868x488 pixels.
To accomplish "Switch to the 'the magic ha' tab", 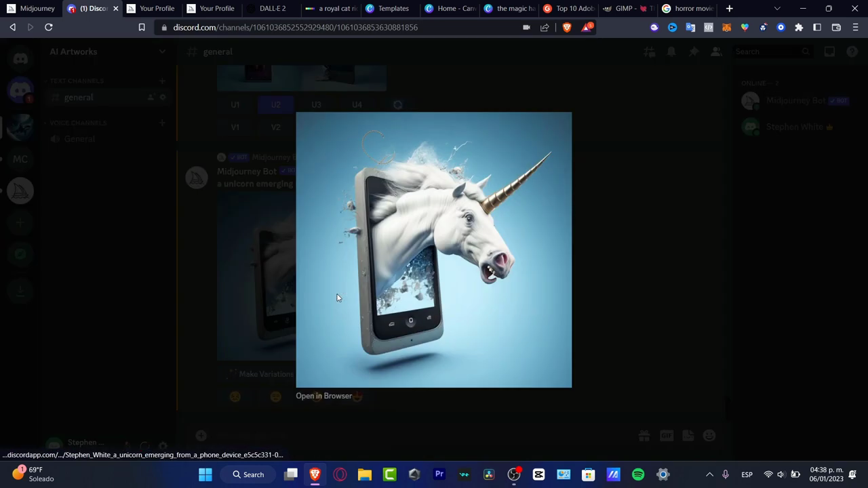I will [510, 9].
